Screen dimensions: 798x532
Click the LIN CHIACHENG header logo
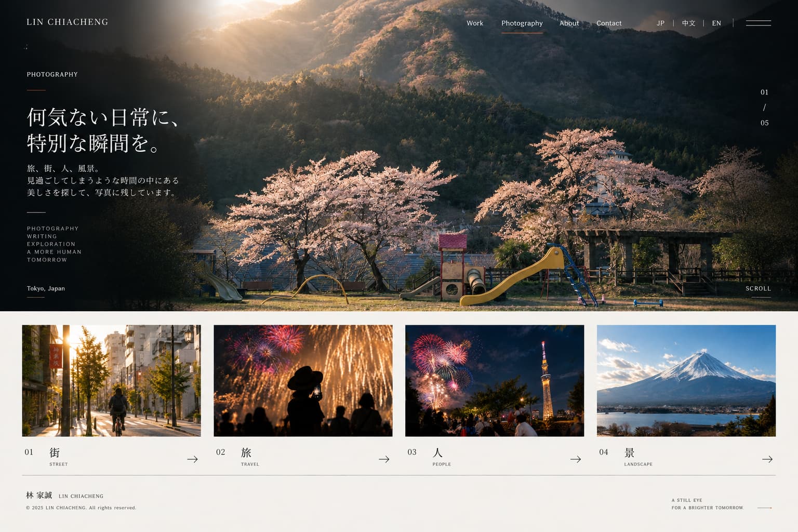point(68,22)
